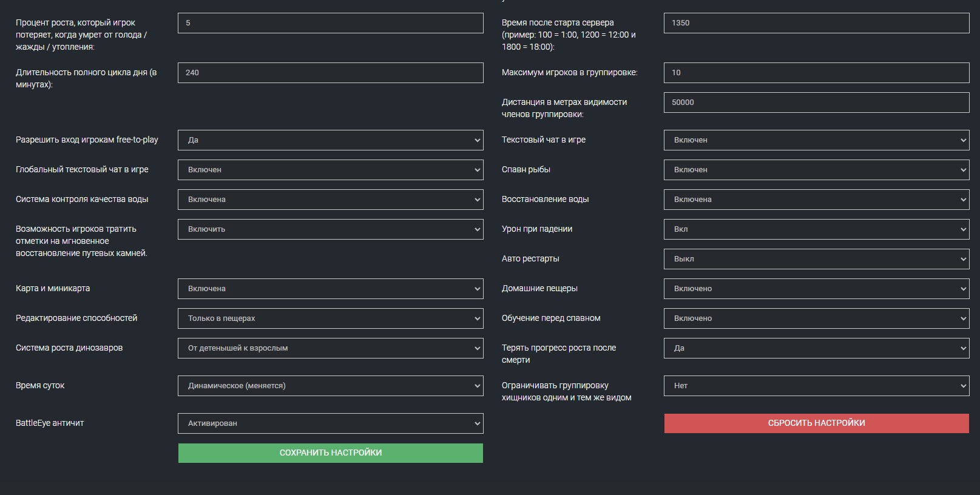Open the 'Спавн рыбы' dropdown
The image size is (980, 495).
[816, 170]
